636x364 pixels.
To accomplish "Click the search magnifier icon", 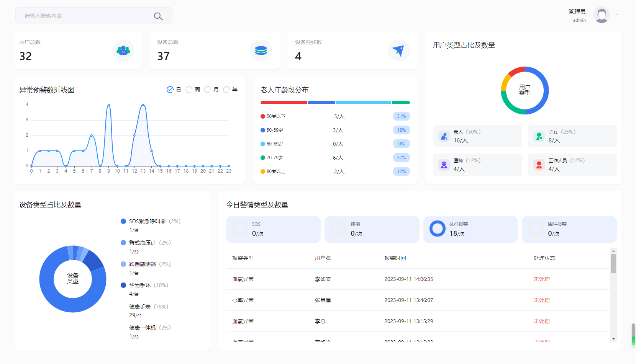I will point(158,16).
